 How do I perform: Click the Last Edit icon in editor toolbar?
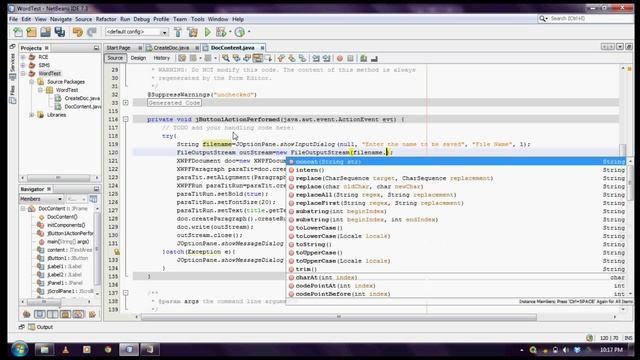click(x=182, y=58)
